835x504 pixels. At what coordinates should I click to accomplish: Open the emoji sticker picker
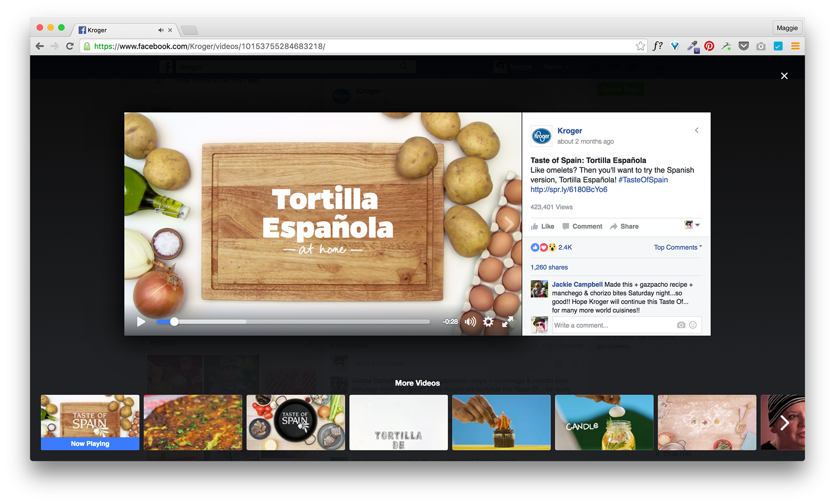[693, 325]
